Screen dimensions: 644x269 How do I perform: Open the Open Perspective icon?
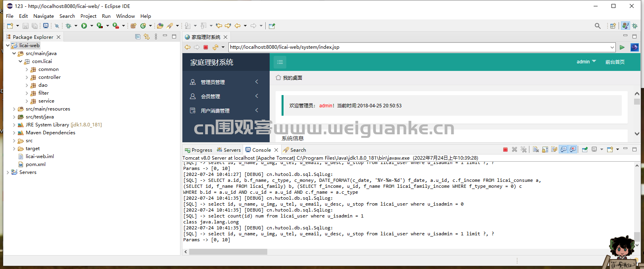click(x=613, y=26)
